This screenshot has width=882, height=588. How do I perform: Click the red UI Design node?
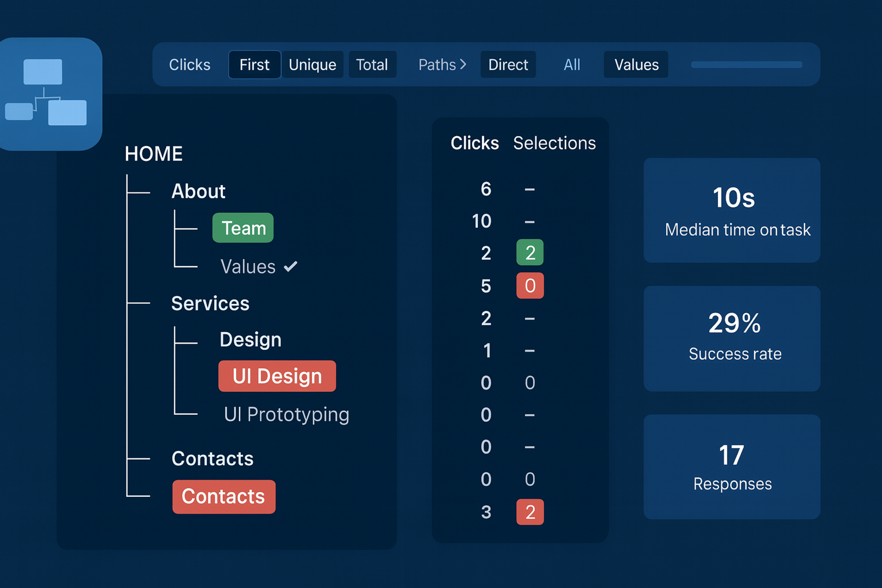click(277, 376)
